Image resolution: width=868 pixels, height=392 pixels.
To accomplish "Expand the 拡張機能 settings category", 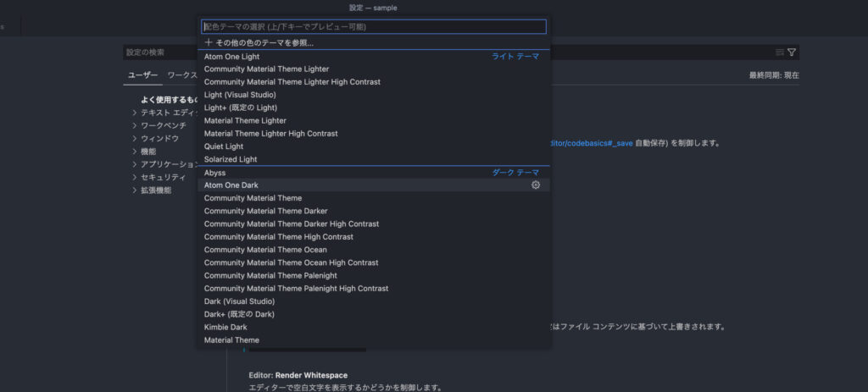I will [135, 190].
